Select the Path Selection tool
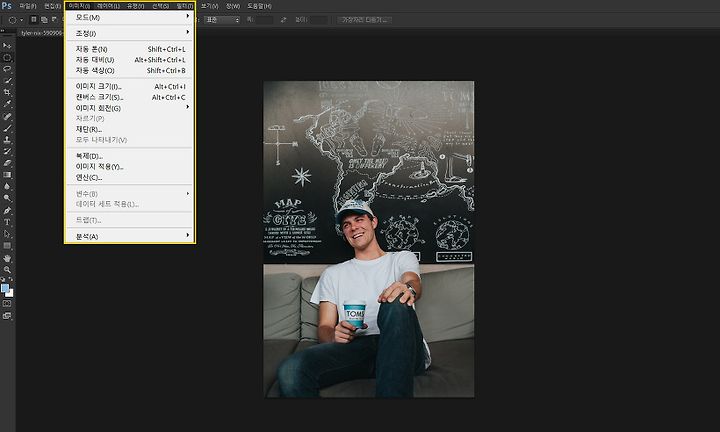 pyautogui.click(x=7, y=234)
